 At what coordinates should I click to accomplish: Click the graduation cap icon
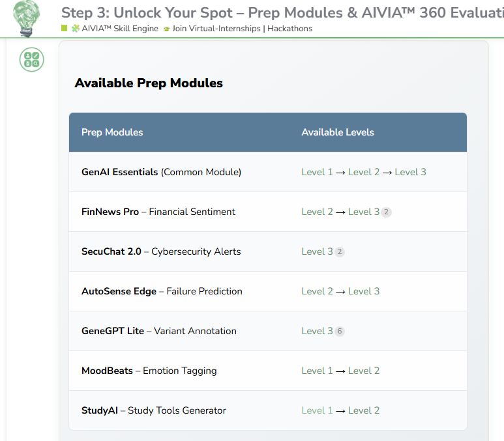166,29
